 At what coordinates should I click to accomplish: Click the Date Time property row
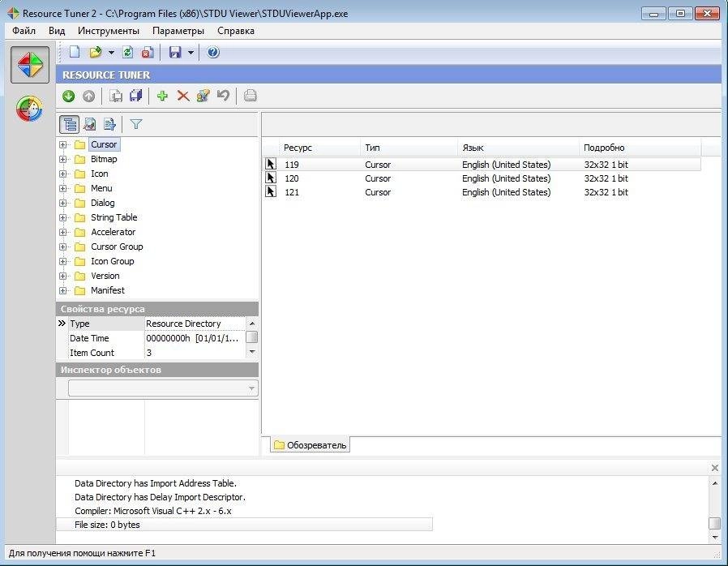click(151, 338)
